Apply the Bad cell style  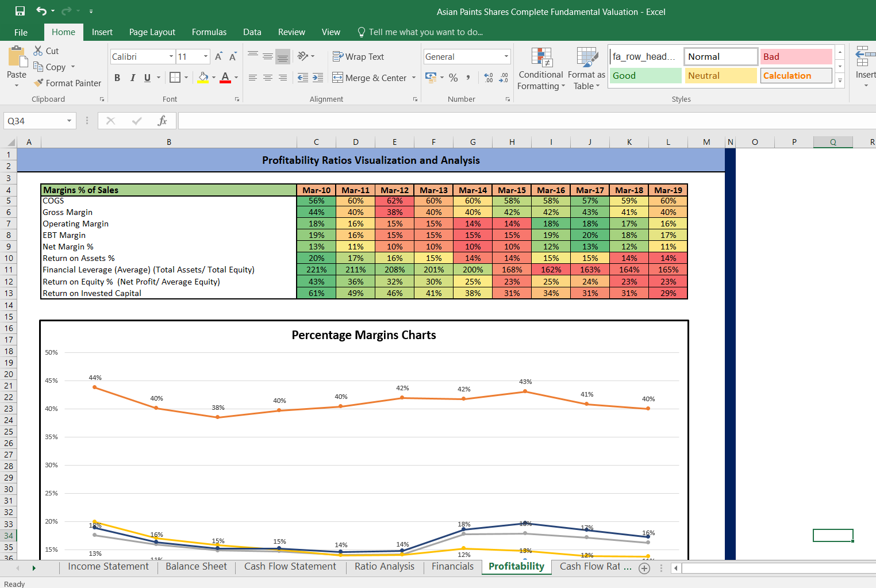796,57
